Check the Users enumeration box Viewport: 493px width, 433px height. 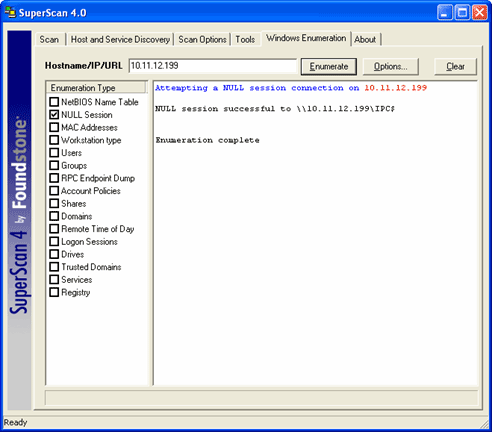[x=54, y=152]
